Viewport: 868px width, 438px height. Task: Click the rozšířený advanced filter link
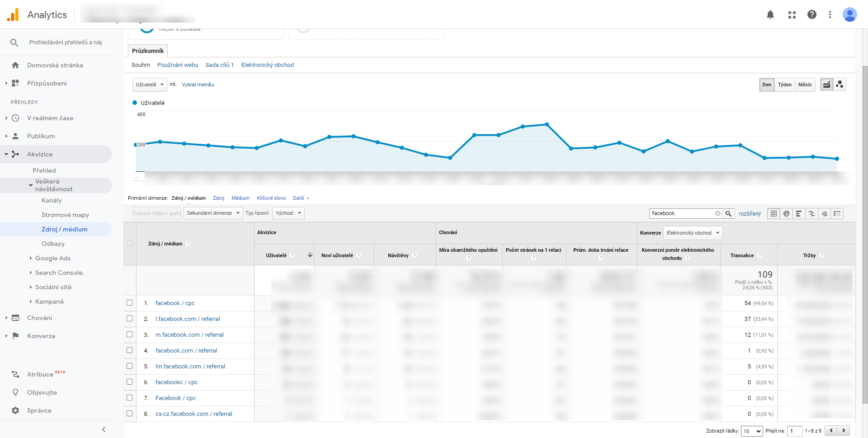pyautogui.click(x=750, y=213)
